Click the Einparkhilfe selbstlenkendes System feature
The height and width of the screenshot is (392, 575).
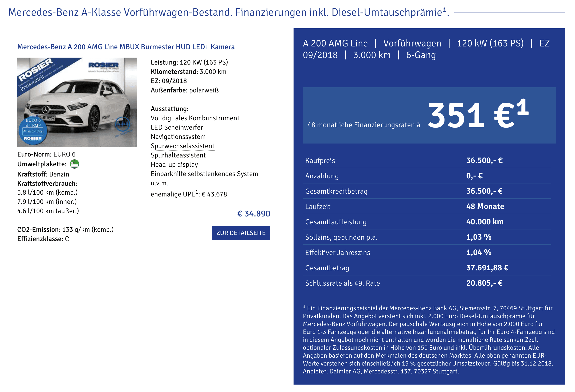pyautogui.click(x=204, y=174)
